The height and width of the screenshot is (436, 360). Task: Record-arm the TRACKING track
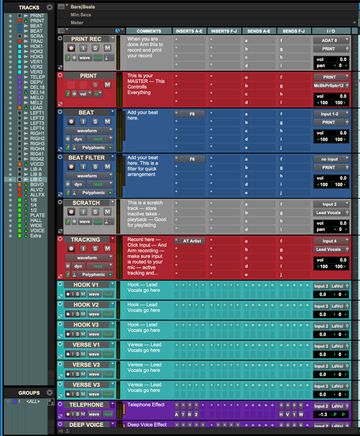(x=71, y=249)
